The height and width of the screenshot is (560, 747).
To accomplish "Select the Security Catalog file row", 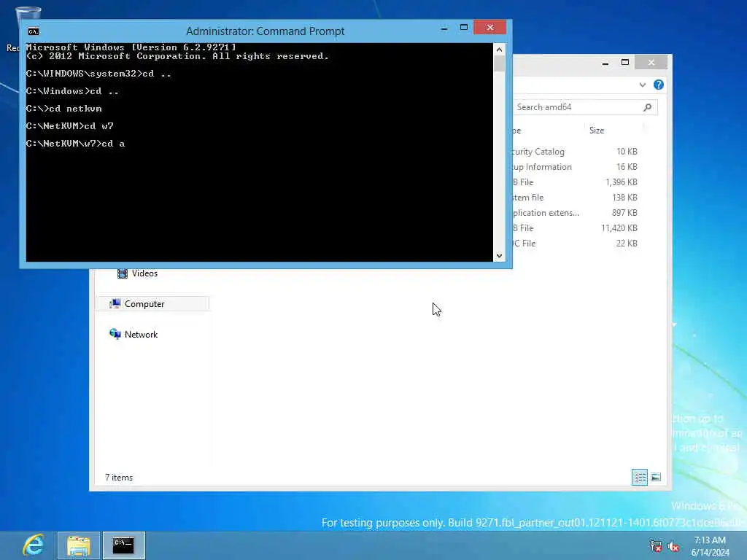I will [576, 152].
